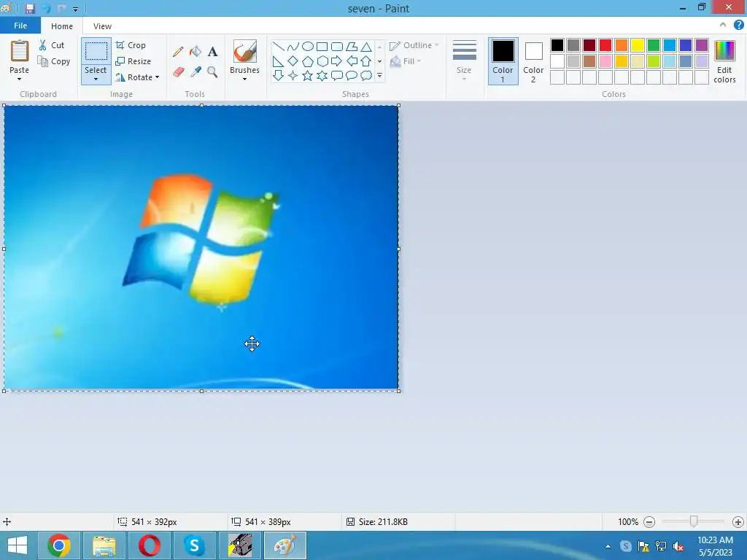Copy the current selection
The image size is (747, 560).
tap(54, 61)
